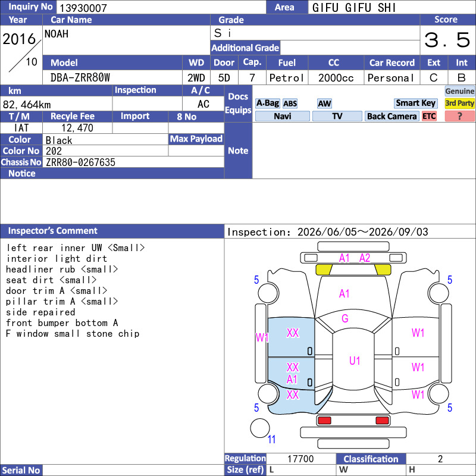This screenshot has height=476, width=476.
Task: Click the regulation value 17700
Action: coord(300,458)
